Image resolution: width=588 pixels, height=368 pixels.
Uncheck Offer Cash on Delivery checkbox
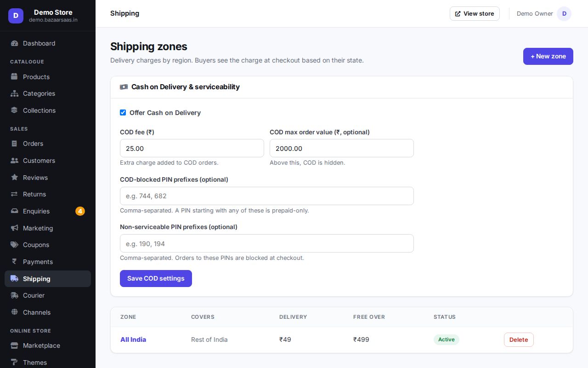coord(123,113)
